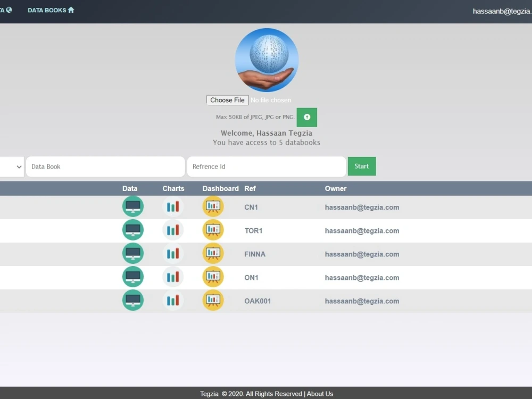Open Charts for the OAK001 databook
Screen dimensions: 532x399
tap(173, 300)
